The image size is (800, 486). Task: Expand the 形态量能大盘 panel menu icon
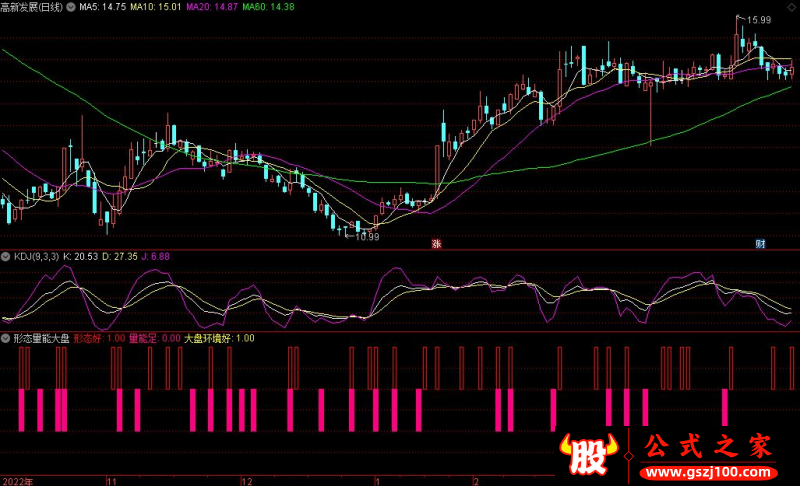pos(6,338)
